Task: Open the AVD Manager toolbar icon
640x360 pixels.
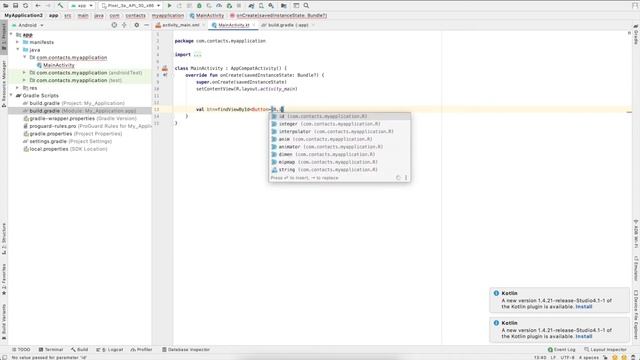Action: tap(261, 6)
